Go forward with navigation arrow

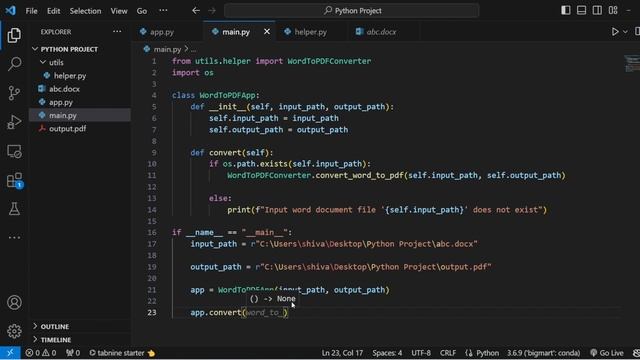pyautogui.click(x=212, y=11)
